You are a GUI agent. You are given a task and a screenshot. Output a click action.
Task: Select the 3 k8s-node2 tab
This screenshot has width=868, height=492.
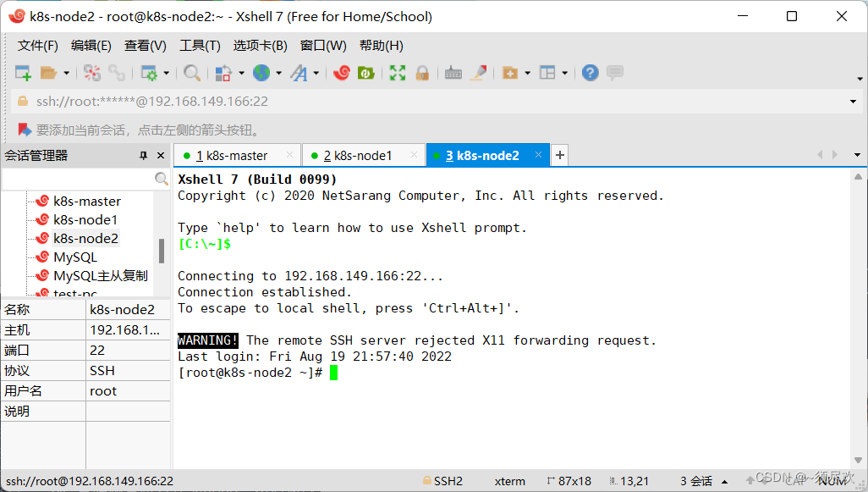487,156
